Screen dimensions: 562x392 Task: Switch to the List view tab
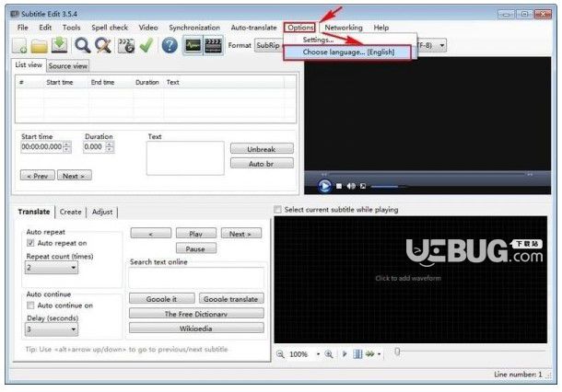[29, 65]
